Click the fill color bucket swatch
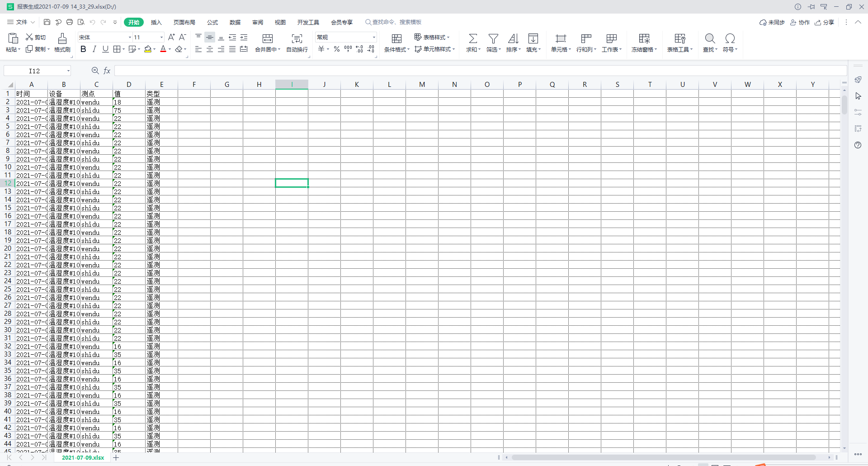 click(148, 49)
